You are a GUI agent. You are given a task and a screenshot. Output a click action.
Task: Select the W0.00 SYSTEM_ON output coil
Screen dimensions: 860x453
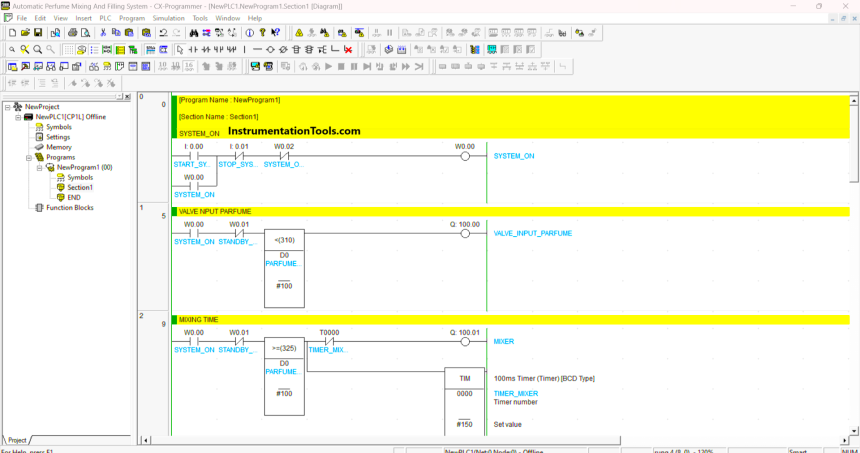pos(465,156)
